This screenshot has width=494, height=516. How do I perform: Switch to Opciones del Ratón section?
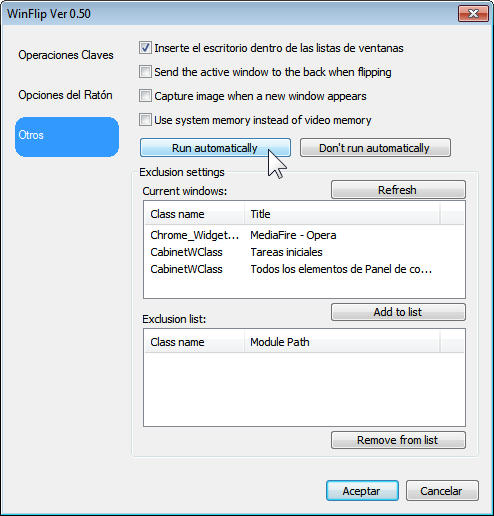click(x=65, y=95)
